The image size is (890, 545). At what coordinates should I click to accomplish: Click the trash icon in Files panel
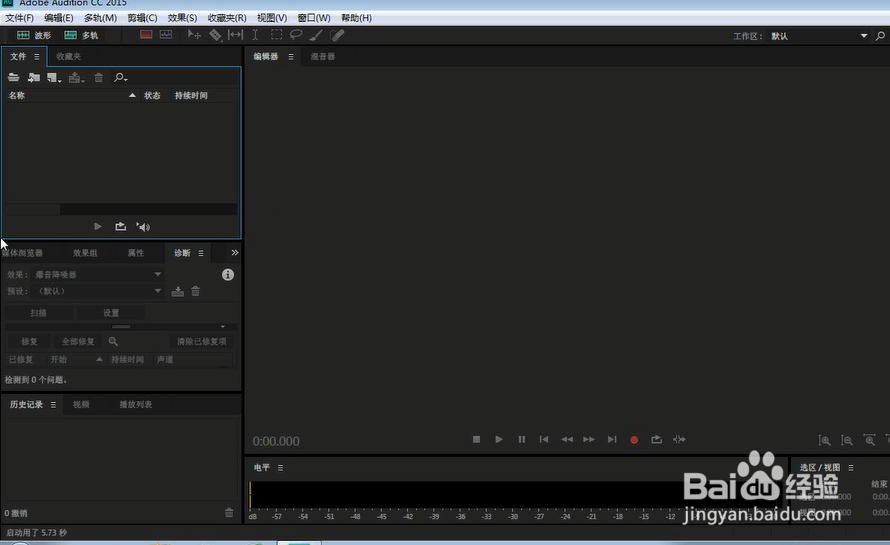pos(99,77)
